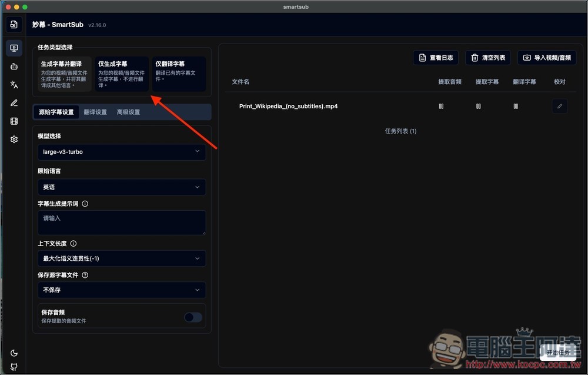Select 仅生成字幕 task type card

click(x=121, y=74)
